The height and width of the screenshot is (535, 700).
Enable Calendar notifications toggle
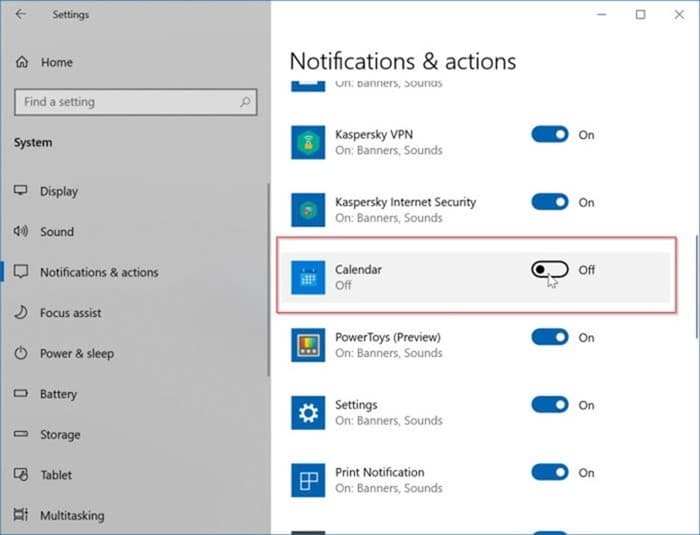tap(550, 269)
